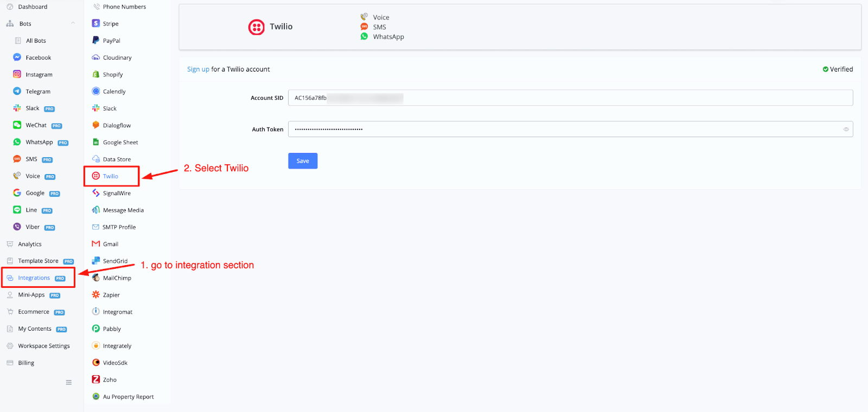Screen dimensions: 868x412
Task: Open Mini-Apps in sidebar
Action: click(x=31, y=295)
